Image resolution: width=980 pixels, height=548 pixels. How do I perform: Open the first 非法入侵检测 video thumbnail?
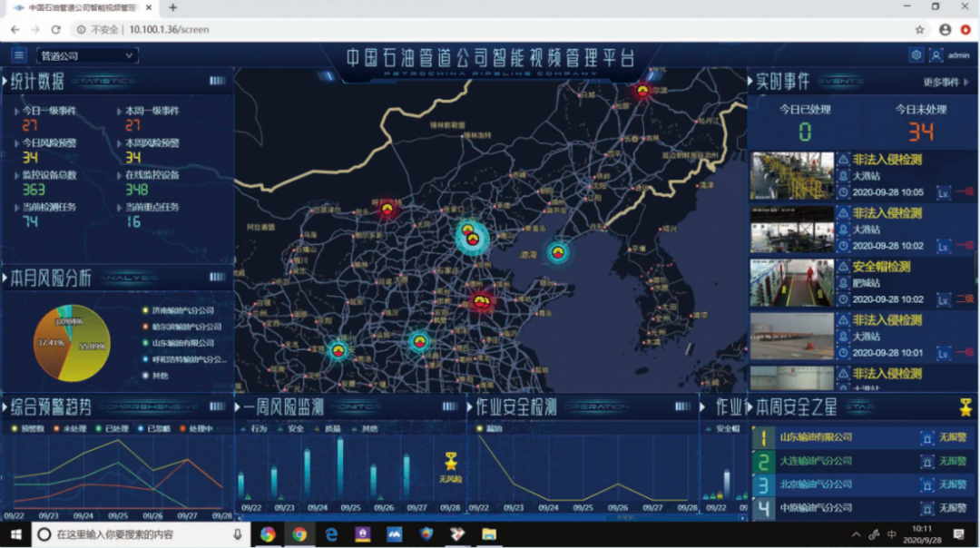tap(791, 176)
